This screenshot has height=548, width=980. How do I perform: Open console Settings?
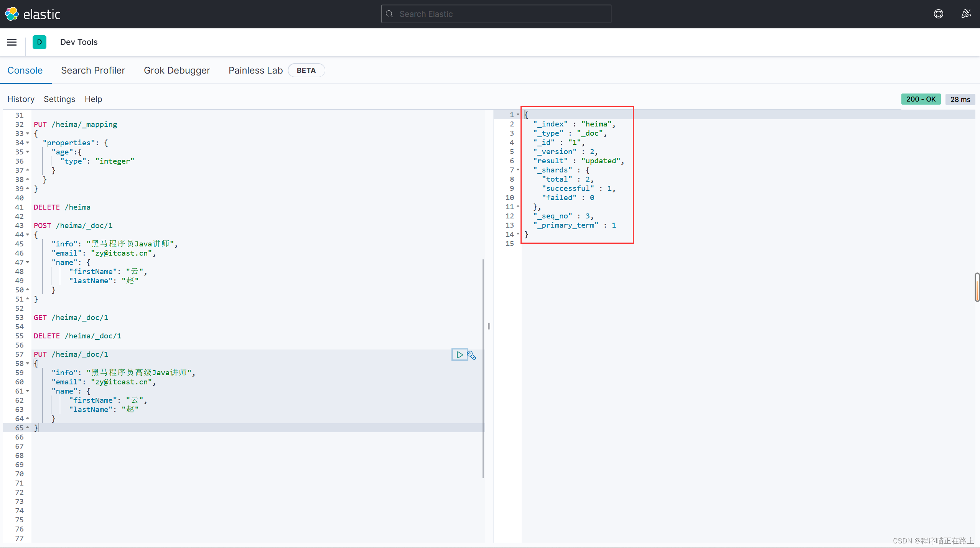pos(59,99)
